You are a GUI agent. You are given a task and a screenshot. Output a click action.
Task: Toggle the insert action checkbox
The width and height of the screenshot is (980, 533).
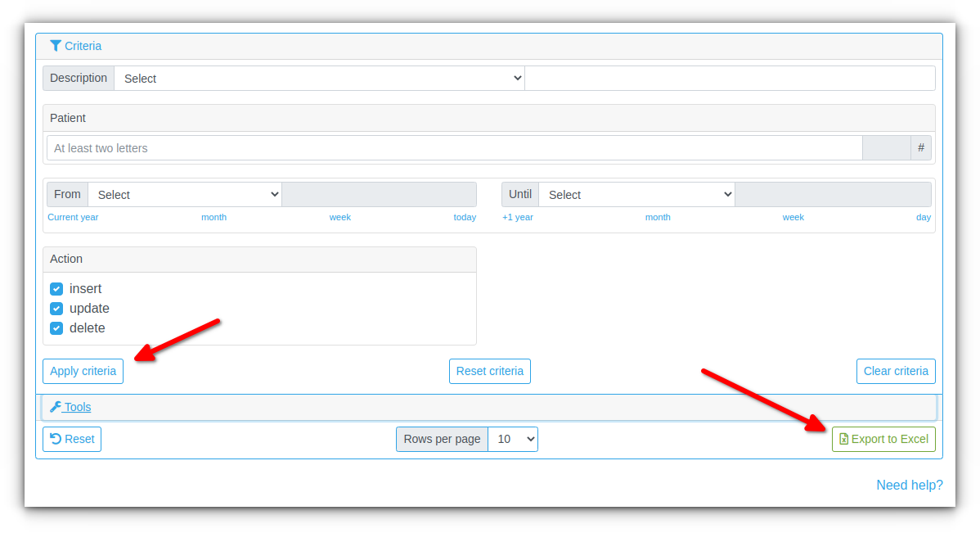click(56, 289)
